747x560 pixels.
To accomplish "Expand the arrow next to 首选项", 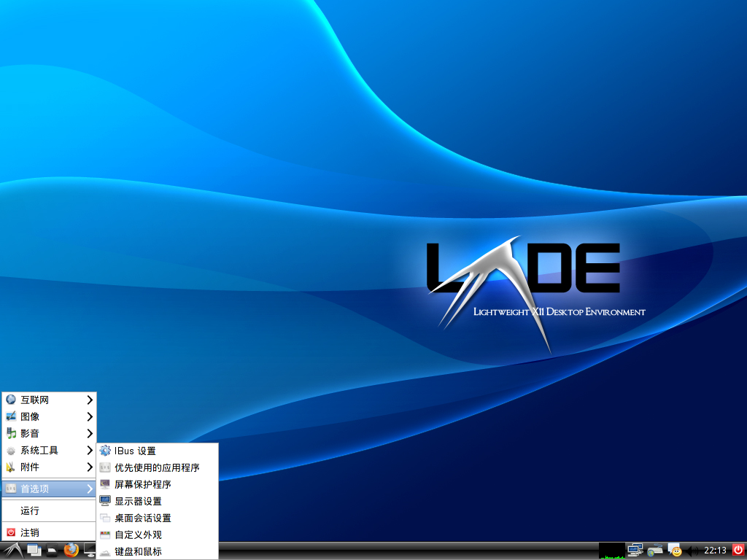I will pyautogui.click(x=90, y=489).
